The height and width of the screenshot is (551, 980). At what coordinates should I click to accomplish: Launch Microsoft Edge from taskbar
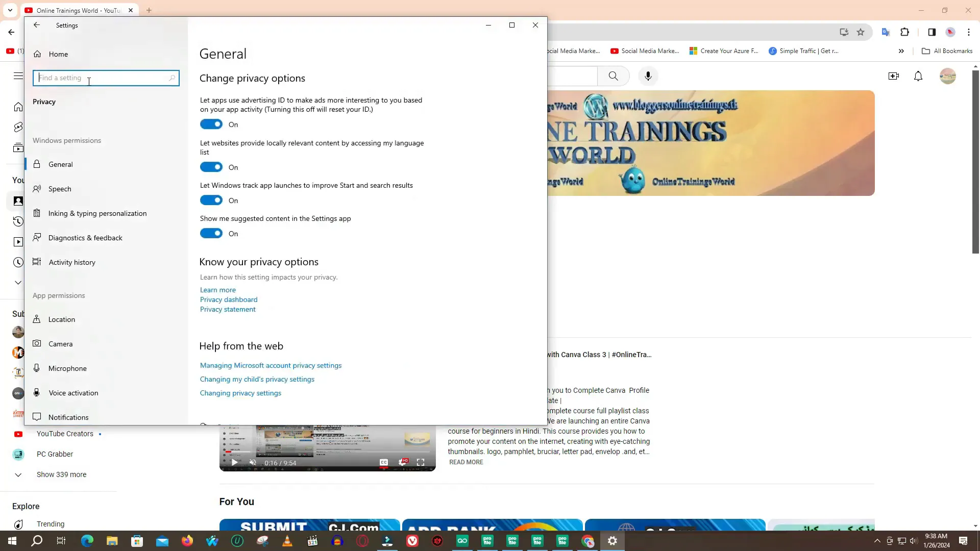coord(87,541)
